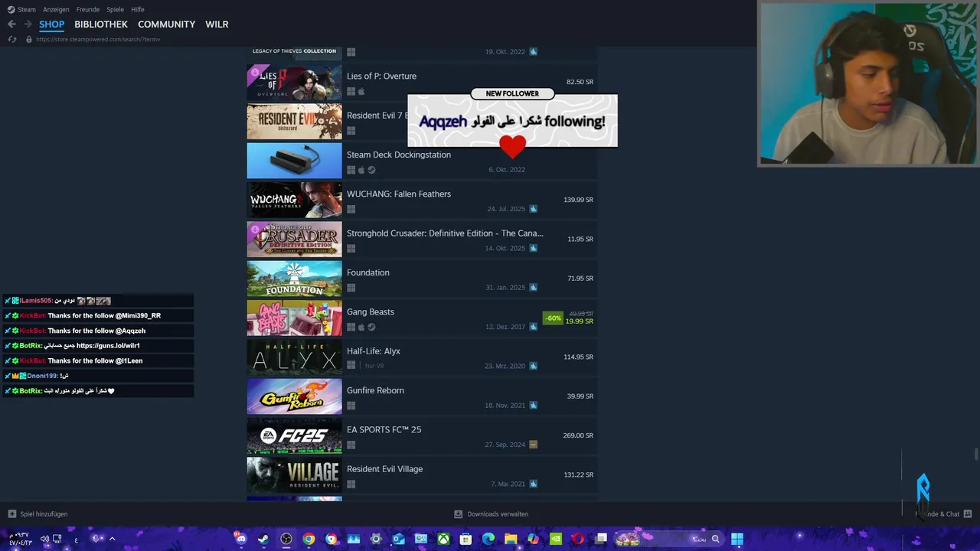Open Steam from the taskbar
Viewport: 980px width, 551px height.
[263, 539]
